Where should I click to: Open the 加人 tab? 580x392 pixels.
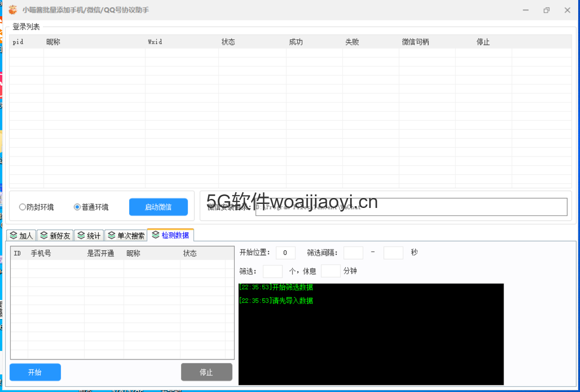point(21,235)
